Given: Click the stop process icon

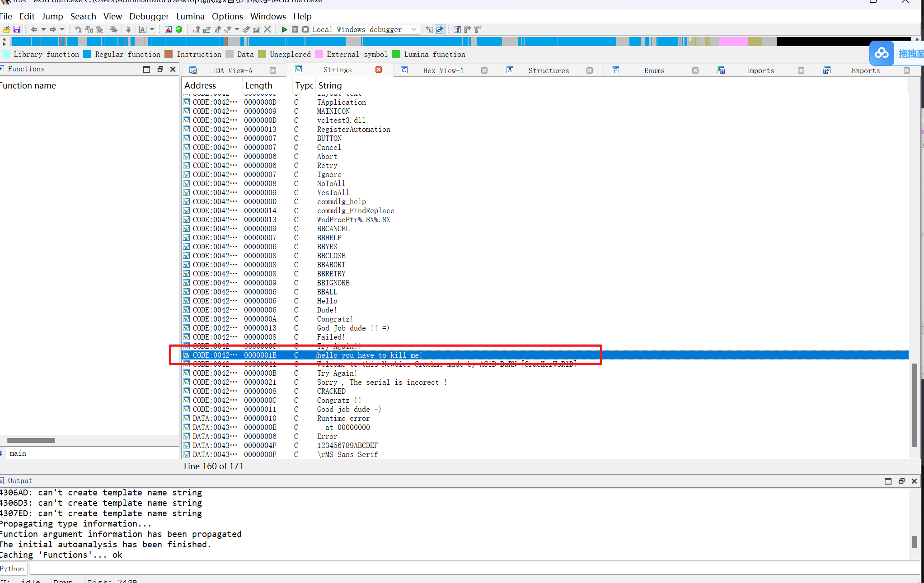Looking at the screenshot, I should [305, 29].
